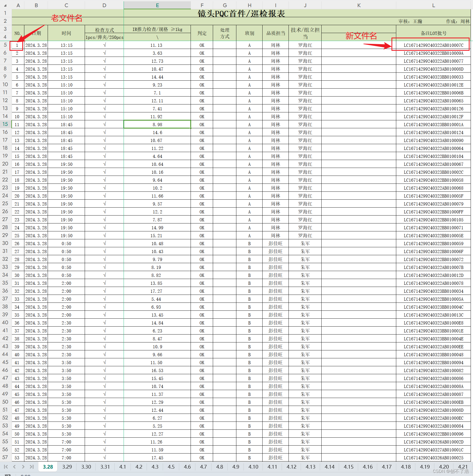
Task: Select column E header
Action: click(x=157, y=5)
